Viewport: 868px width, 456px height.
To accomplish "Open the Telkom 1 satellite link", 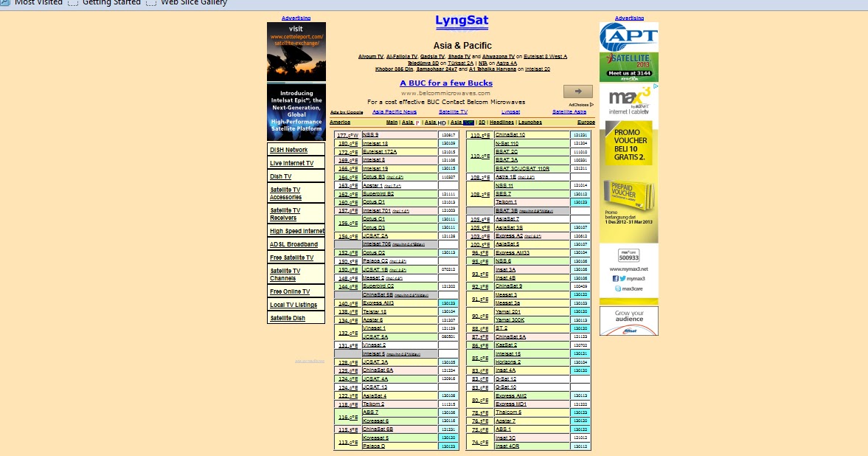I will 506,202.
